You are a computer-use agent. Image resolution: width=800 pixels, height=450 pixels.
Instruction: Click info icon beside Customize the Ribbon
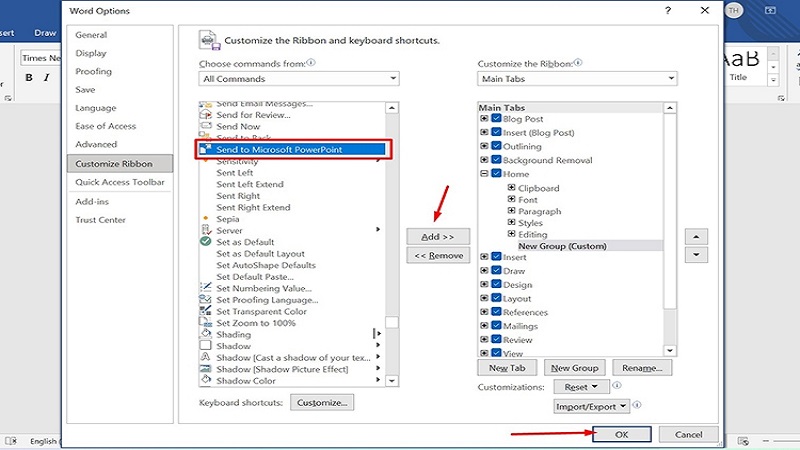point(578,63)
